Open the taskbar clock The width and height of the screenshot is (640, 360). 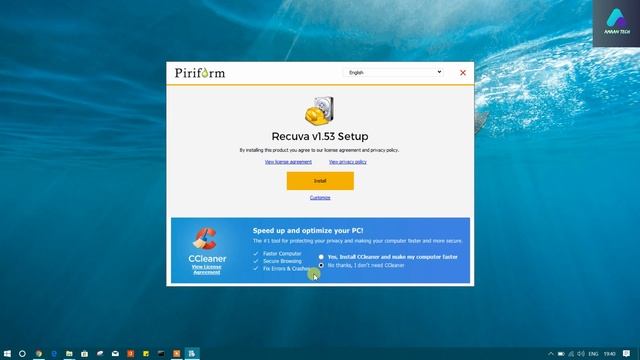click(609, 354)
